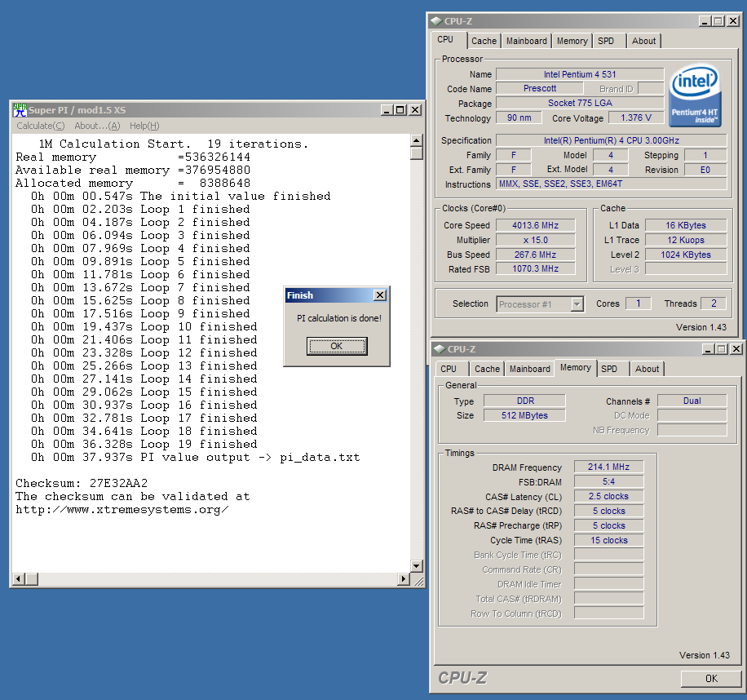
Task: Click the top CPU-Z window title icon
Action: point(436,21)
